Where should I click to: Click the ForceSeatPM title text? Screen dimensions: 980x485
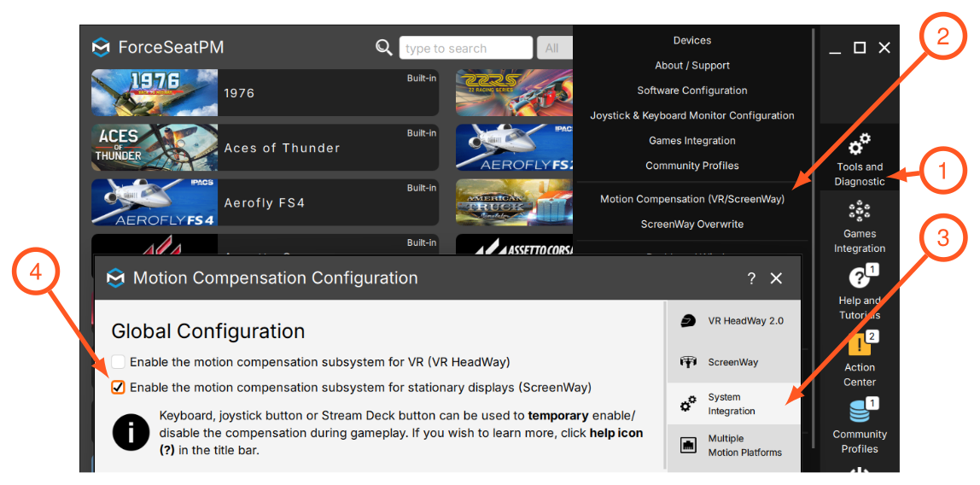coord(171,48)
